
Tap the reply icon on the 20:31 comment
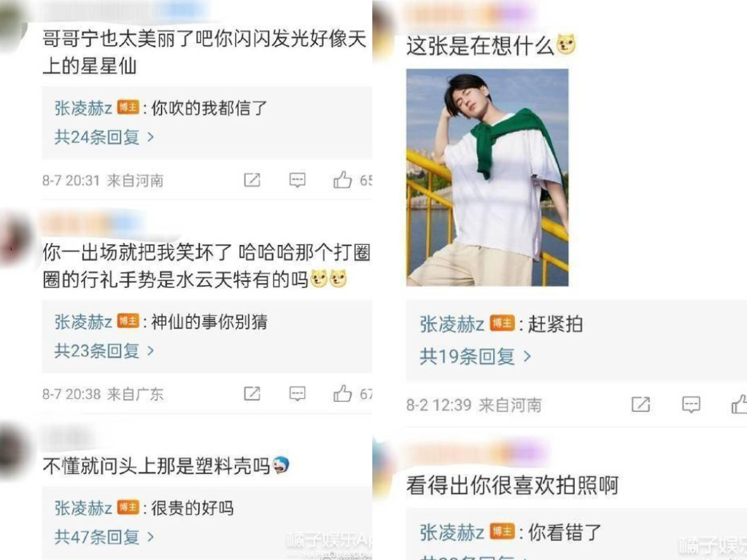pyautogui.click(x=298, y=180)
